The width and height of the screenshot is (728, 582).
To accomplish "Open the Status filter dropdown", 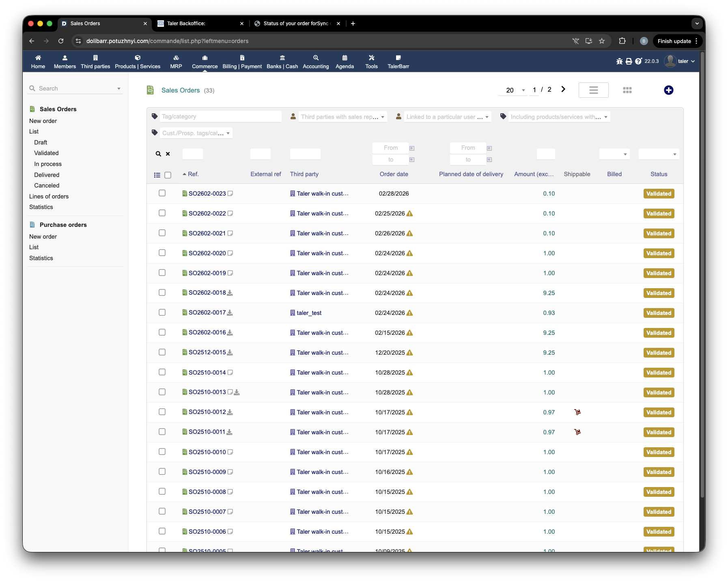I will point(659,154).
